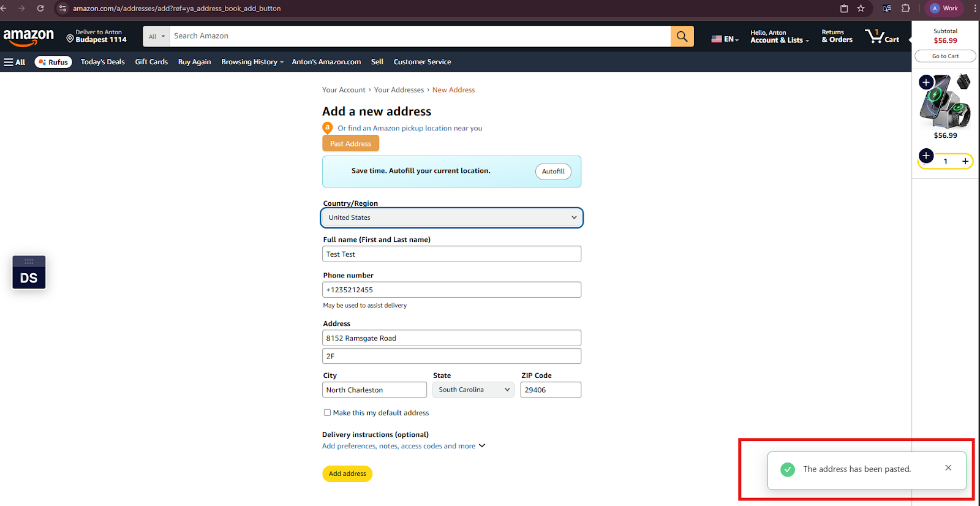Image resolution: width=980 pixels, height=506 pixels.
Task: Open the Country/Region dropdown
Action: pos(451,217)
